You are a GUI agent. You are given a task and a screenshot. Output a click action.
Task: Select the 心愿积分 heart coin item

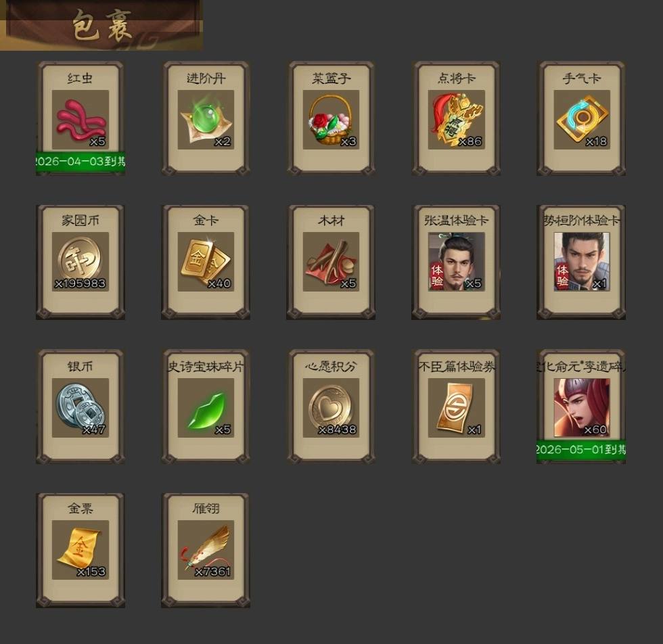(x=331, y=408)
